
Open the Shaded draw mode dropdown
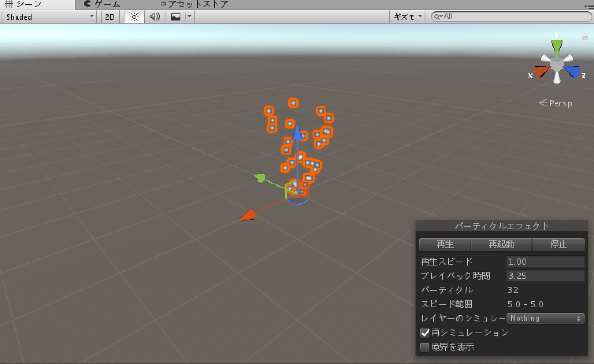coord(49,17)
